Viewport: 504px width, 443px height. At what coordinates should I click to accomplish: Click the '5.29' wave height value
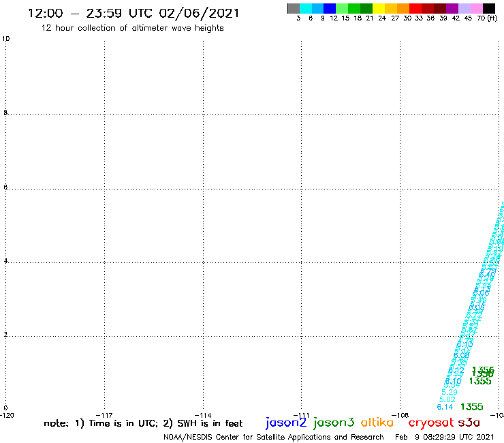[x=449, y=392]
